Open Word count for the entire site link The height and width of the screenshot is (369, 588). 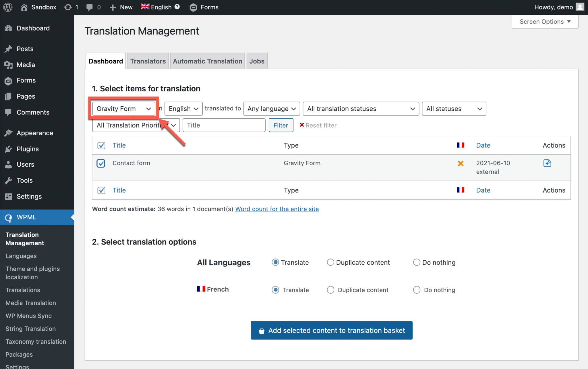pyautogui.click(x=277, y=209)
